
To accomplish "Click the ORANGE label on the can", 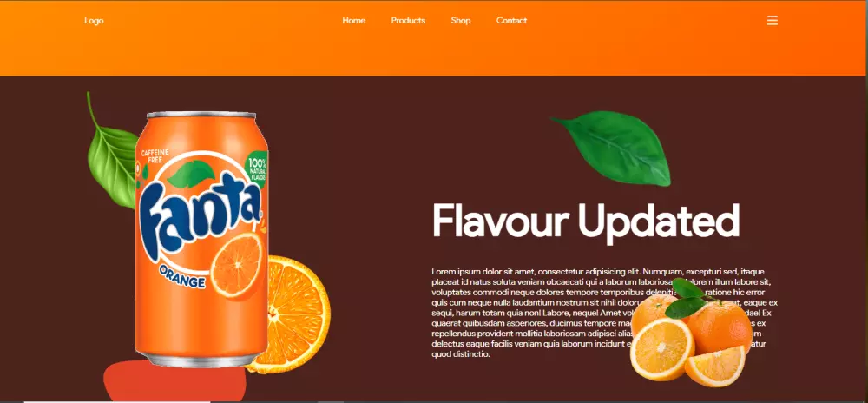I will 182,277.
